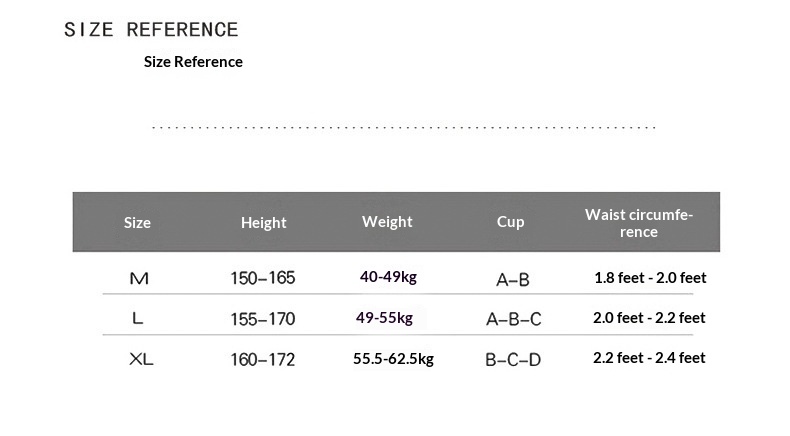
Task: Click the SIZE REFERENCE title text
Action: click(151, 30)
